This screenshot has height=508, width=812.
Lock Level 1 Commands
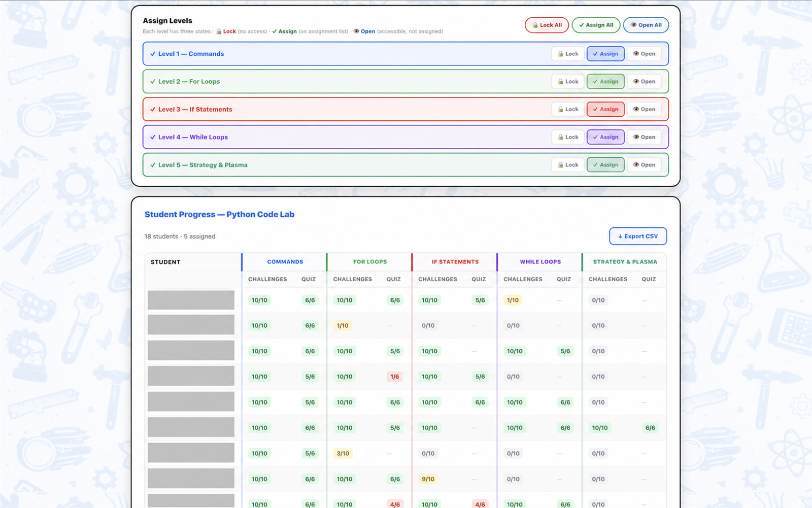click(568, 54)
